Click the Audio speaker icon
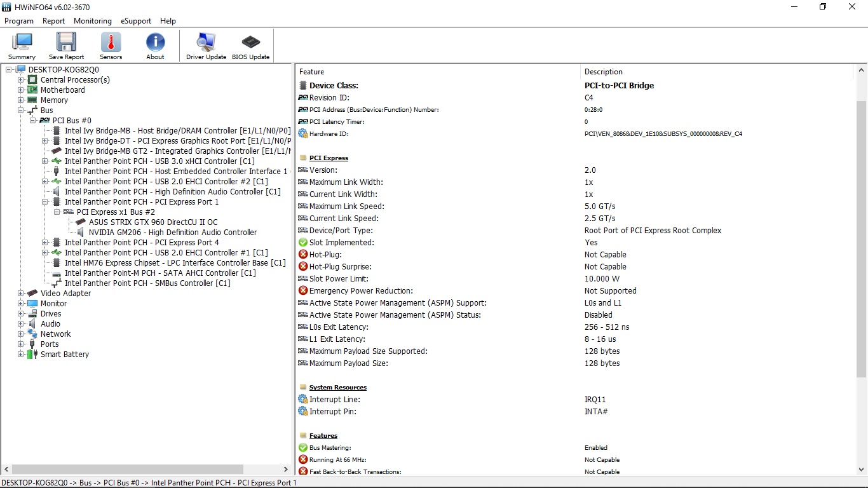This screenshot has width=868, height=488. click(32, 324)
